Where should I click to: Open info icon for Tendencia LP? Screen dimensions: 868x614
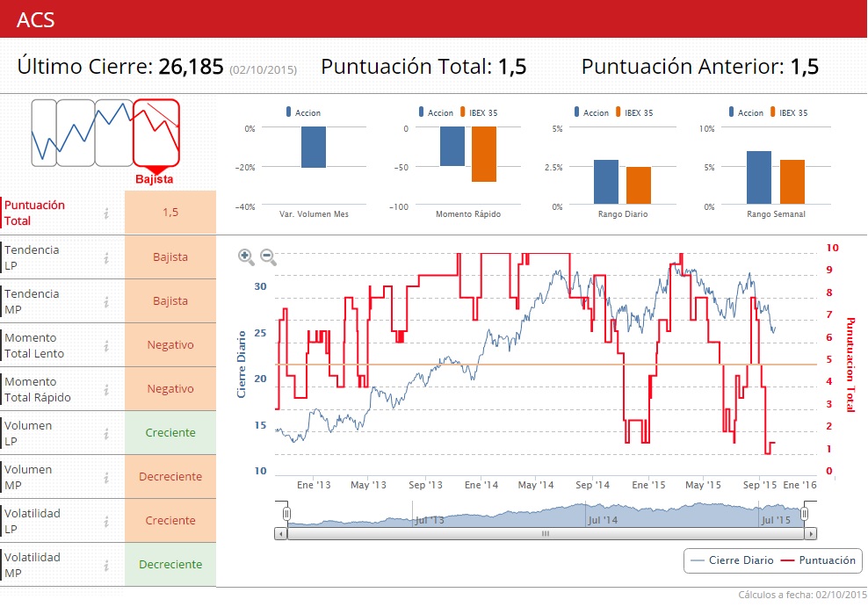point(106,257)
